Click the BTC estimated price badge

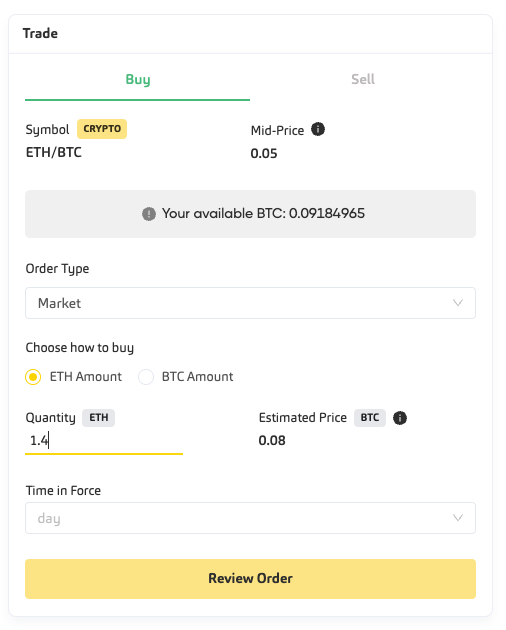tap(370, 418)
